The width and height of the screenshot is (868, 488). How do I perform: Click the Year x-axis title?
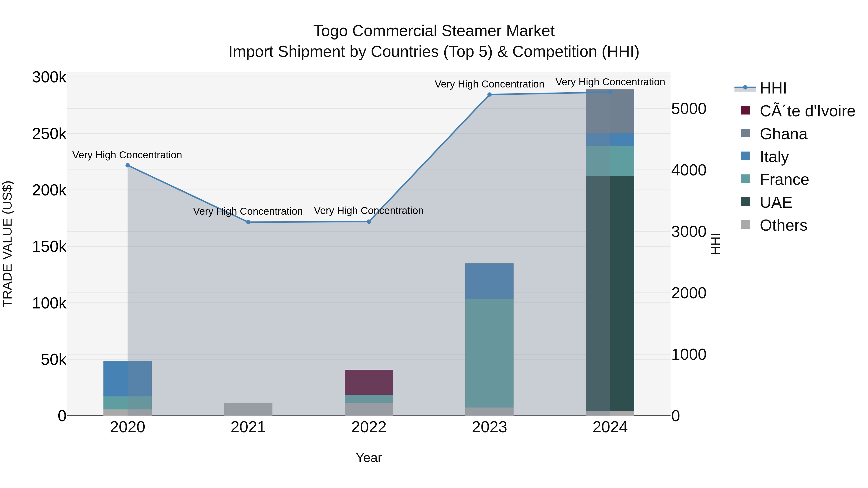click(369, 458)
